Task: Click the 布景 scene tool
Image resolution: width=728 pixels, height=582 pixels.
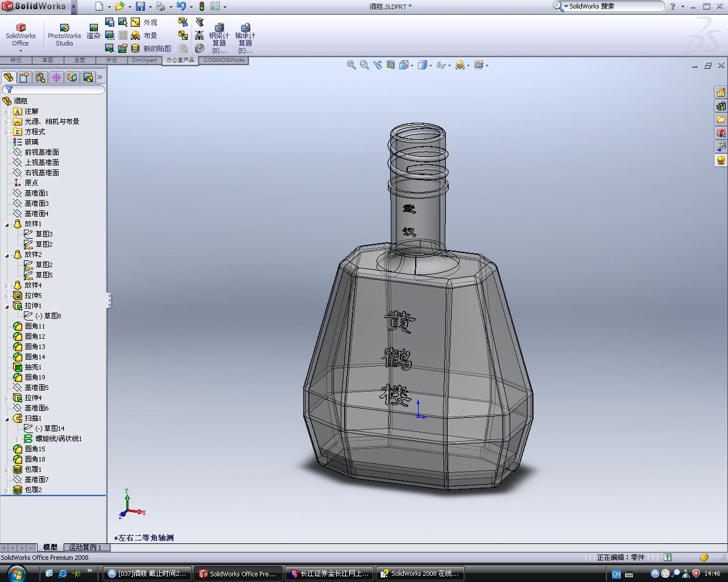Action: coord(144,35)
